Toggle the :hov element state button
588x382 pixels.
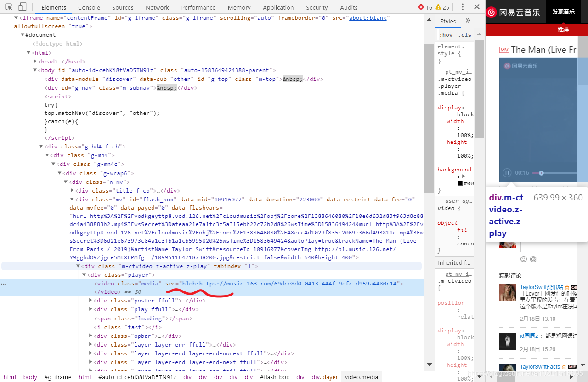446,35
